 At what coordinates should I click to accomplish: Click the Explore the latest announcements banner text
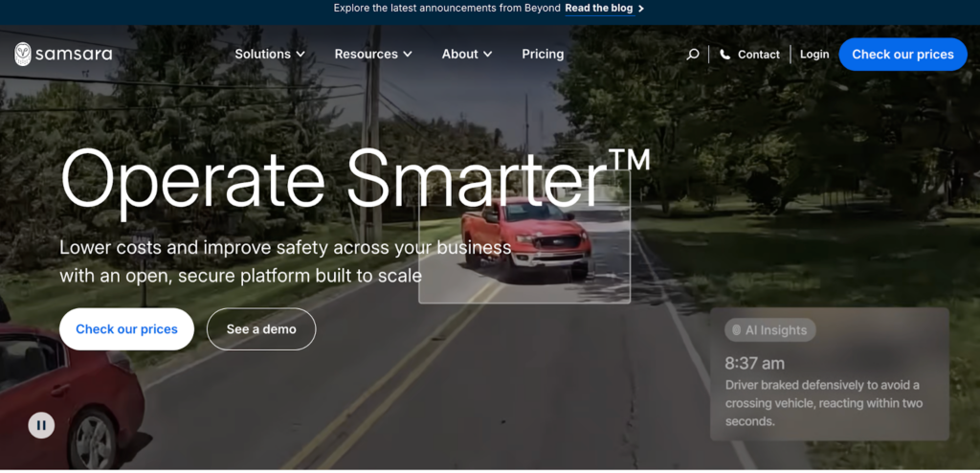click(447, 8)
